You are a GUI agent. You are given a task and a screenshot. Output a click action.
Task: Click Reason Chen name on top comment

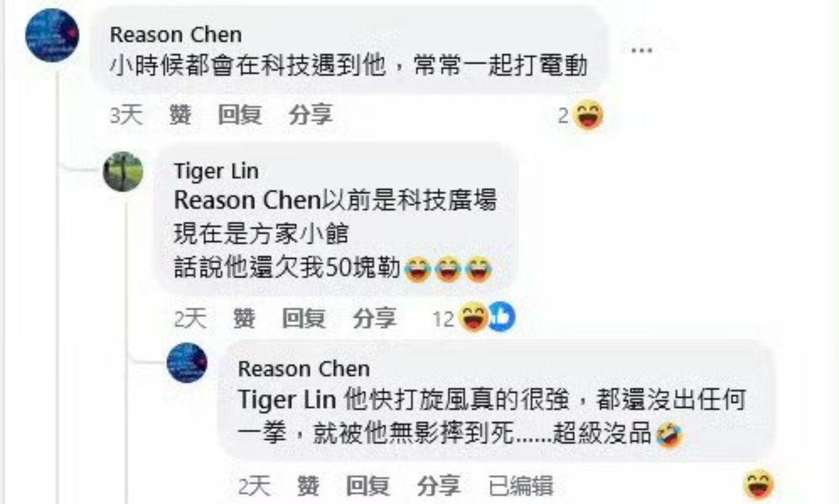176,35
